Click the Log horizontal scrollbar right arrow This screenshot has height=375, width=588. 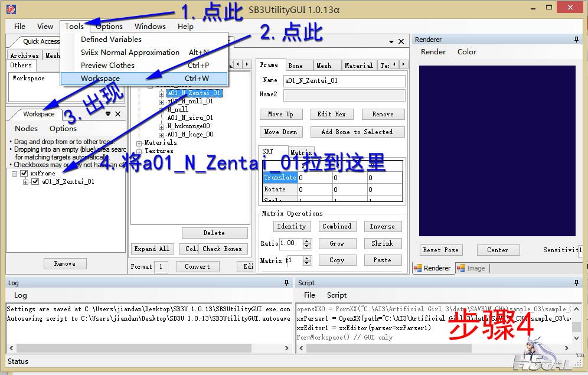pyautogui.click(x=287, y=348)
